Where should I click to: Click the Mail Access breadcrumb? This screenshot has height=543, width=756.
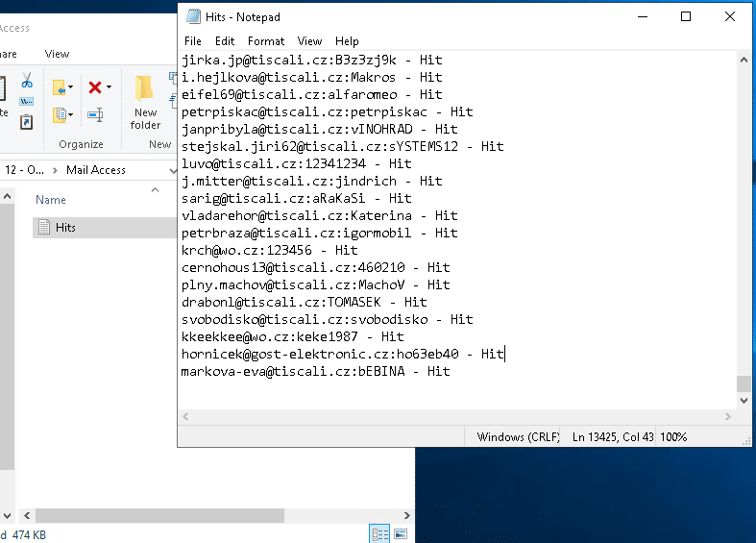tap(96, 170)
